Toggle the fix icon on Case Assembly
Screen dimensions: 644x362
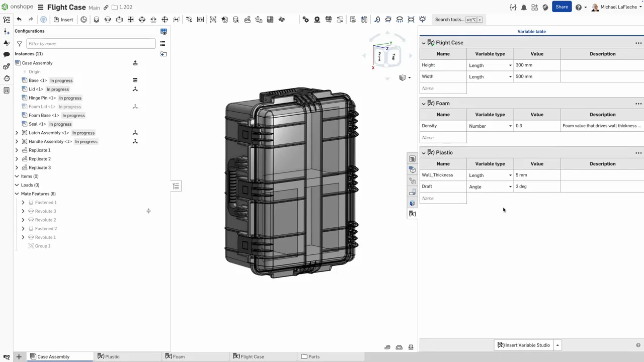135,63
